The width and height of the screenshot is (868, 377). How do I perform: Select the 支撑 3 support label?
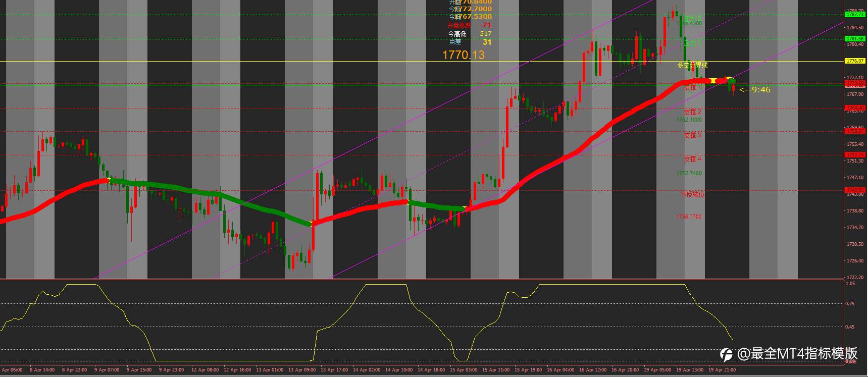pos(693,135)
